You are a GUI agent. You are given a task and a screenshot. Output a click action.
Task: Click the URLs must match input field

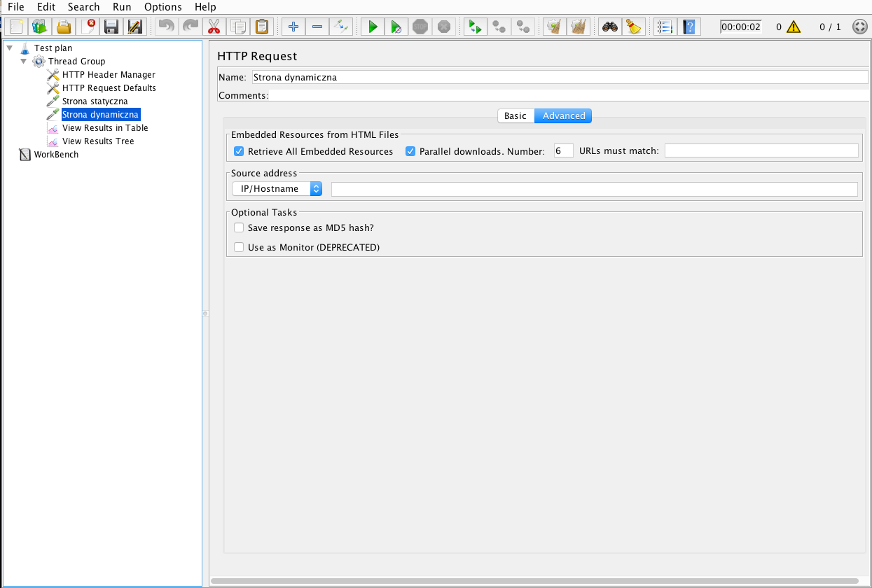[x=761, y=151]
